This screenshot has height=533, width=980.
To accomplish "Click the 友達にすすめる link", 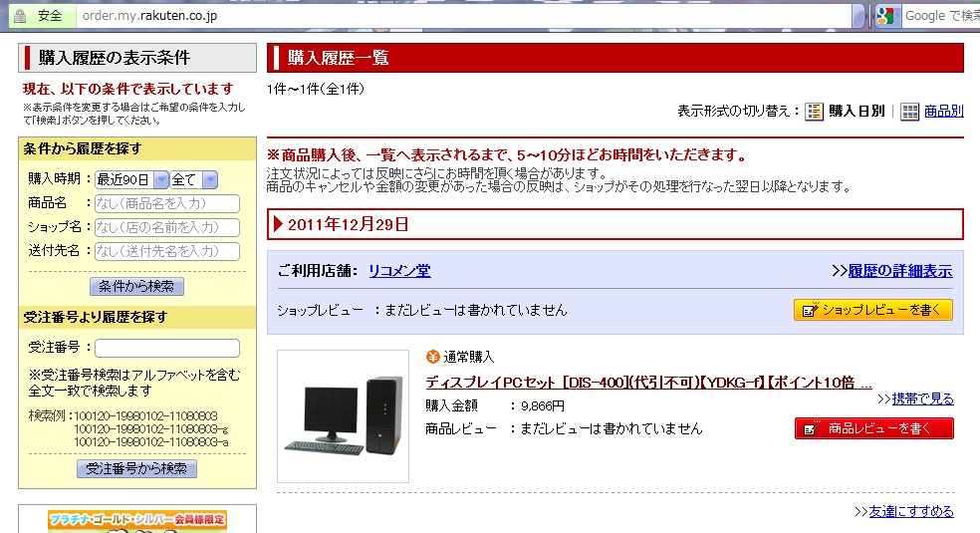I will (910, 511).
